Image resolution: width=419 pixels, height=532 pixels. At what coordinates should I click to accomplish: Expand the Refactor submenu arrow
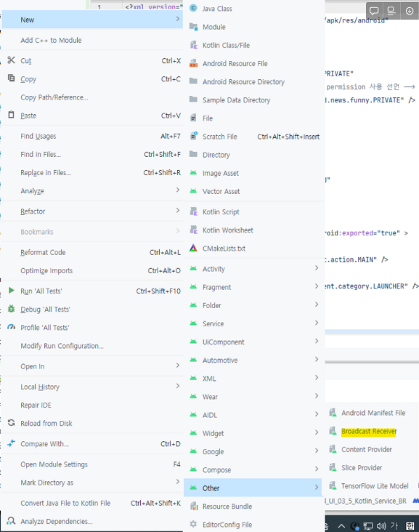click(178, 211)
